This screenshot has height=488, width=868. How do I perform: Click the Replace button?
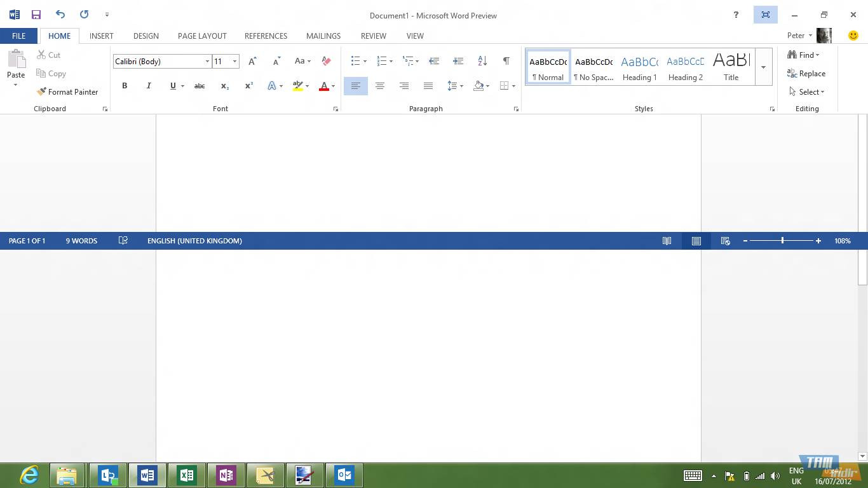point(806,74)
